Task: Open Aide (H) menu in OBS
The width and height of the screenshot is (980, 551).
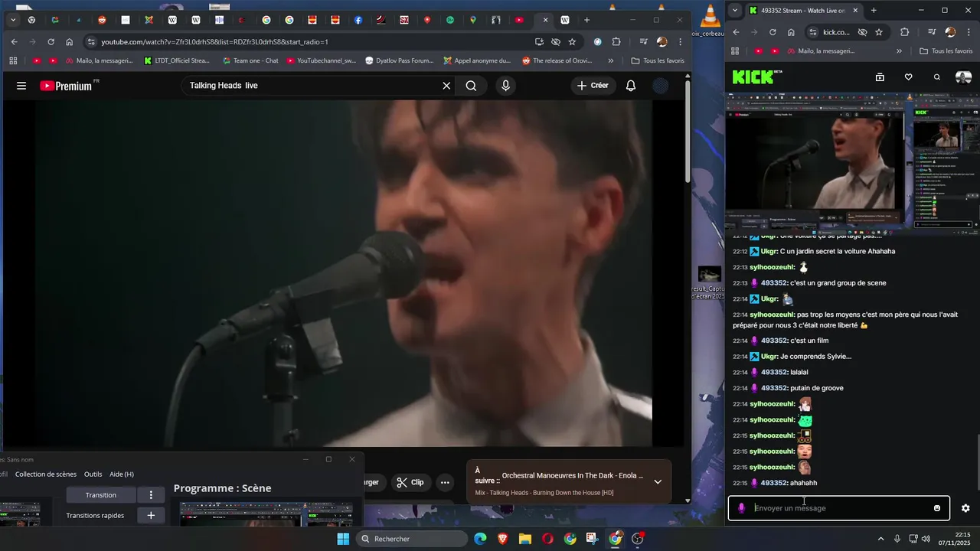Action: coord(122,474)
